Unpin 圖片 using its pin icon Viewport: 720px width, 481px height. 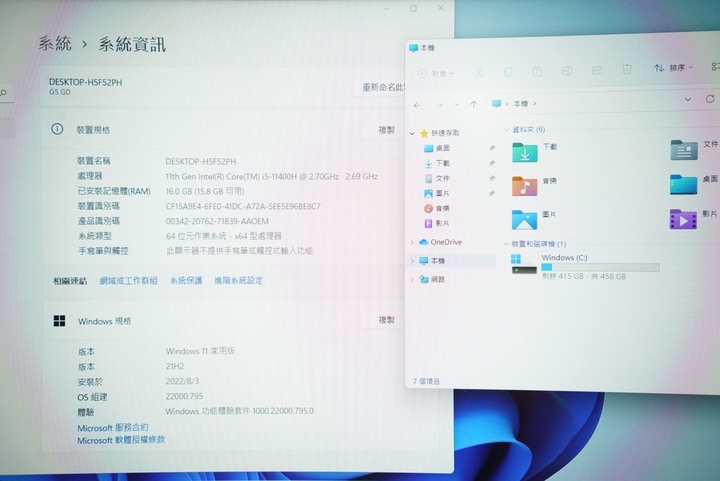pos(492,193)
